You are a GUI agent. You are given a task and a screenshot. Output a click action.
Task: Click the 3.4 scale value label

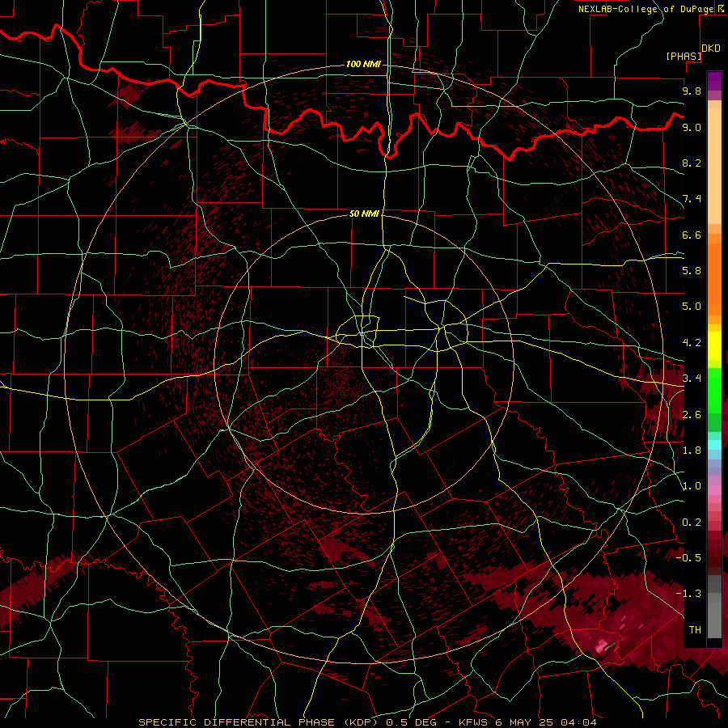pyautogui.click(x=692, y=379)
